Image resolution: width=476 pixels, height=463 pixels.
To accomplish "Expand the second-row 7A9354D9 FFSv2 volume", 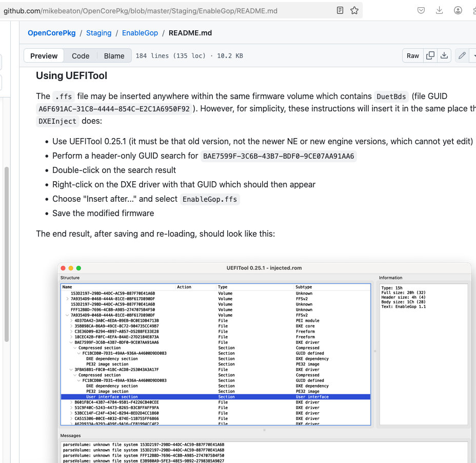I will pyautogui.click(x=67, y=299).
